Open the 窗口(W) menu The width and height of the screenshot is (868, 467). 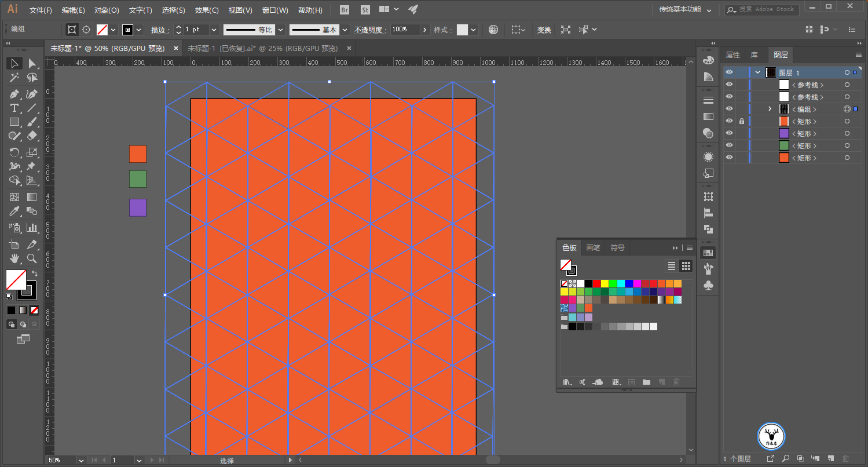[x=275, y=10]
